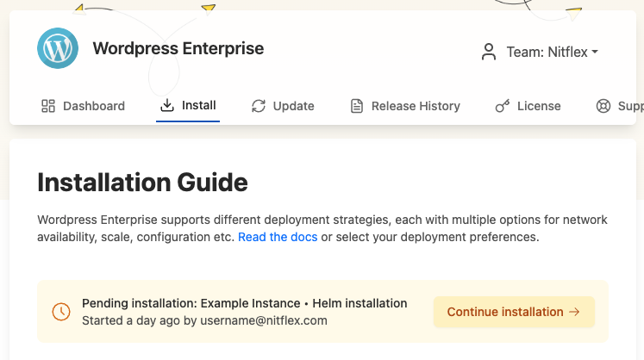
Task: Click the Dashboard grid icon
Action: (x=49, y=106)
